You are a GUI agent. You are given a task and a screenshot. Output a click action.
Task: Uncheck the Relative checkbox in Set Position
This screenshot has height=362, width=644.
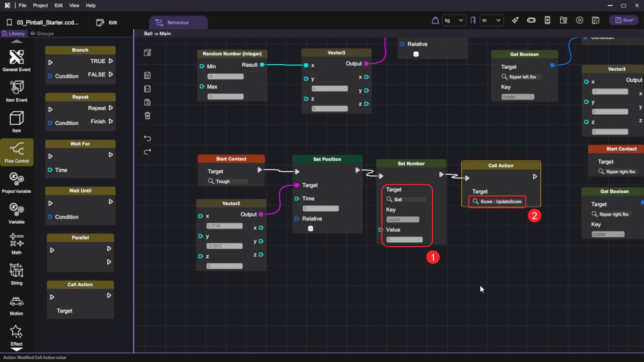(311, 229)
